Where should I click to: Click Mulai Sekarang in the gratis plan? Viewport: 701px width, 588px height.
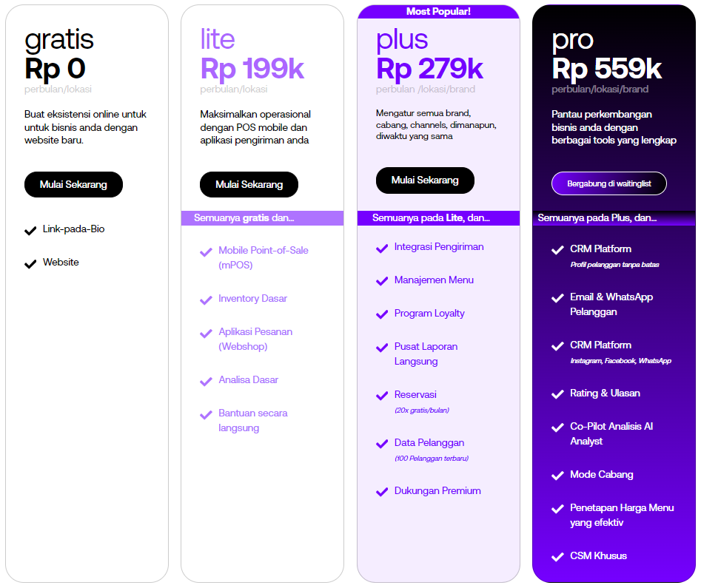pyautogui.click(x=73, y=184)
